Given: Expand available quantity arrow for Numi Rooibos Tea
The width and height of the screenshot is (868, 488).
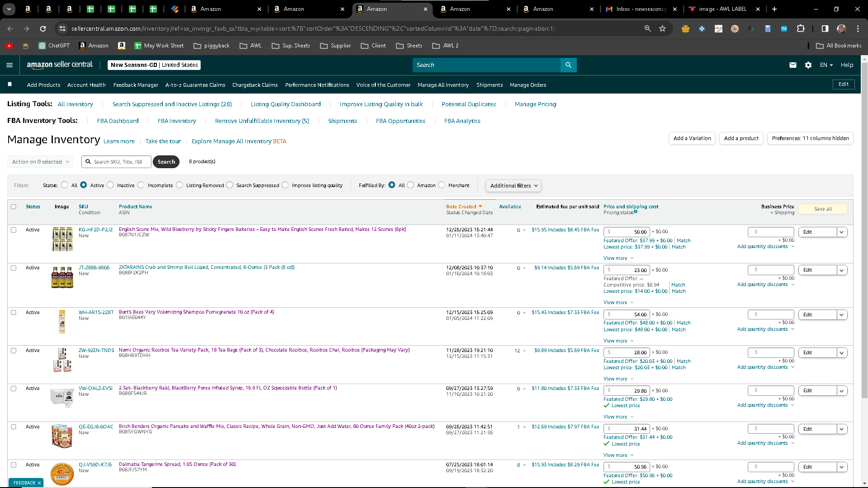Looking at the screenshot, I should 524,351.
